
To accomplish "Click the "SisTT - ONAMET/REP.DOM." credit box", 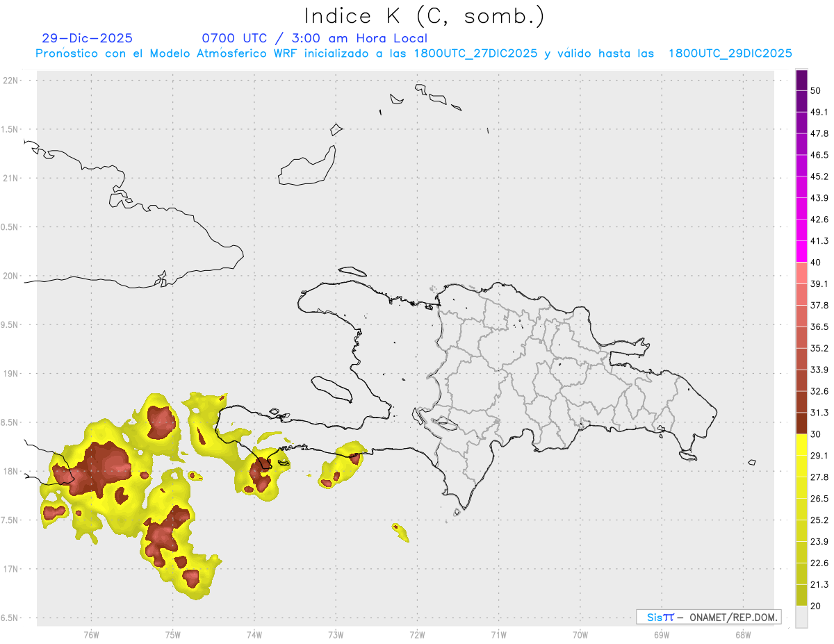I will click(x=708, y=617).
